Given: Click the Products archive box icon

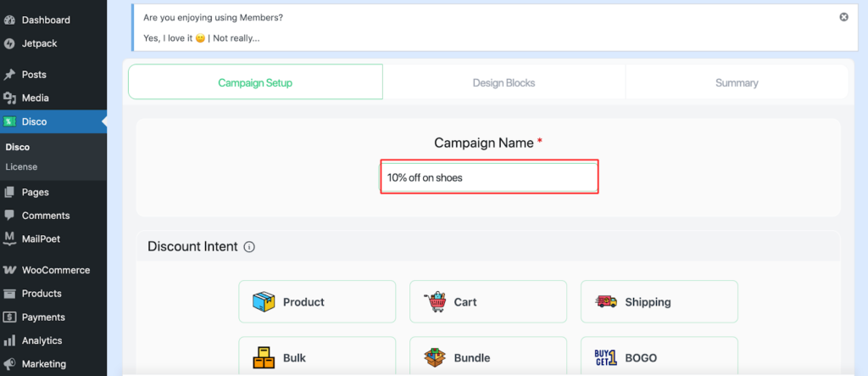Looking at the screenshot, I should [x=9, y=294].
